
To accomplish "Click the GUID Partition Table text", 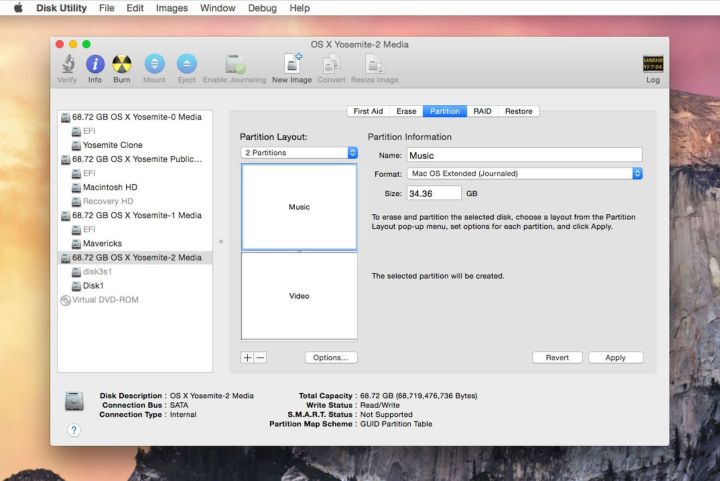I will (x=396, y=424).
